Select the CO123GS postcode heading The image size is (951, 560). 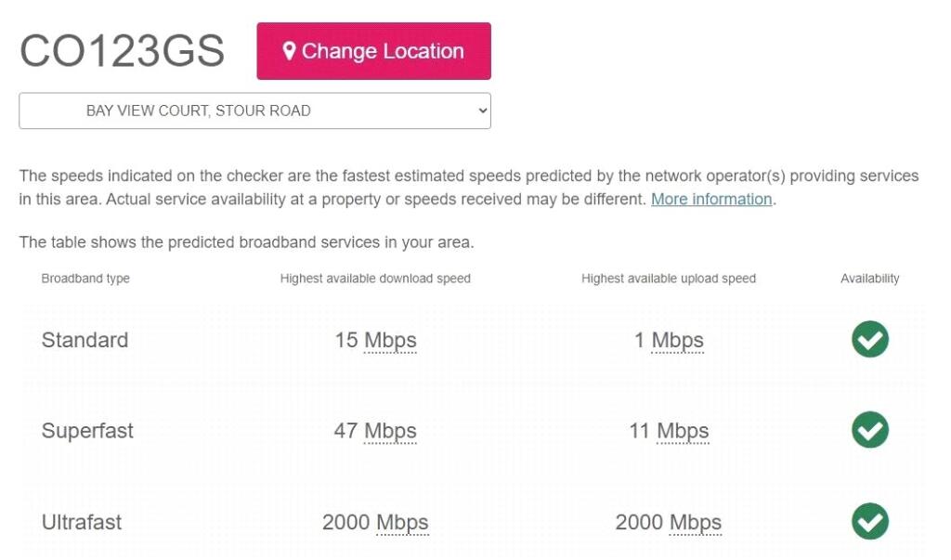click(122, 51)
